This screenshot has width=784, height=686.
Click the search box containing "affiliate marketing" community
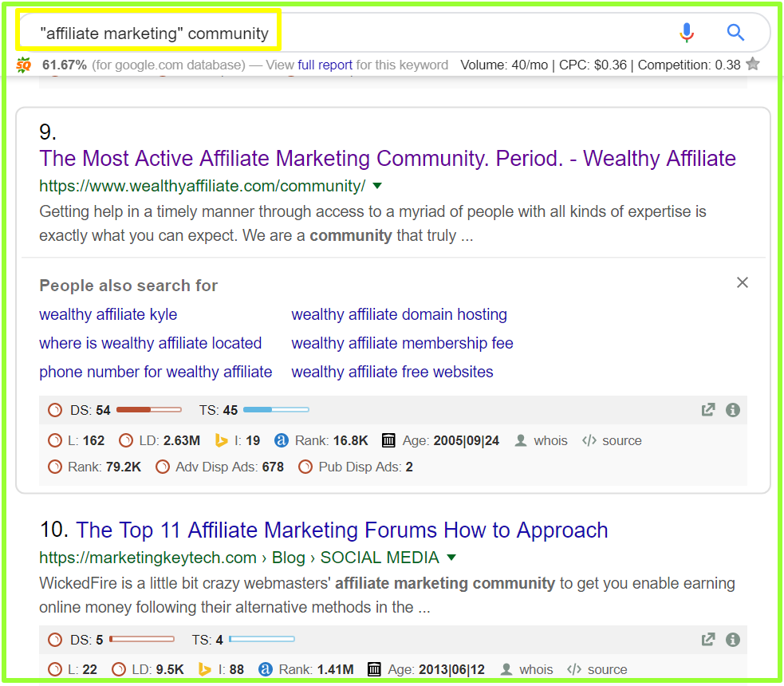395,33
